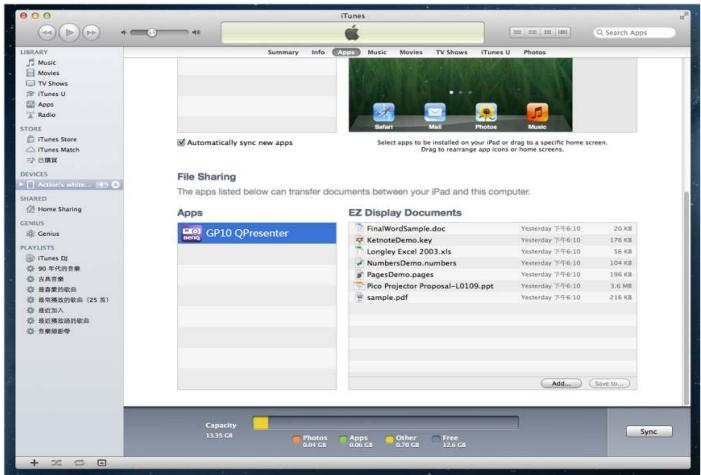Open the iTunes U tab
Viewport: 701px width, 475px height.
[495, 52]
